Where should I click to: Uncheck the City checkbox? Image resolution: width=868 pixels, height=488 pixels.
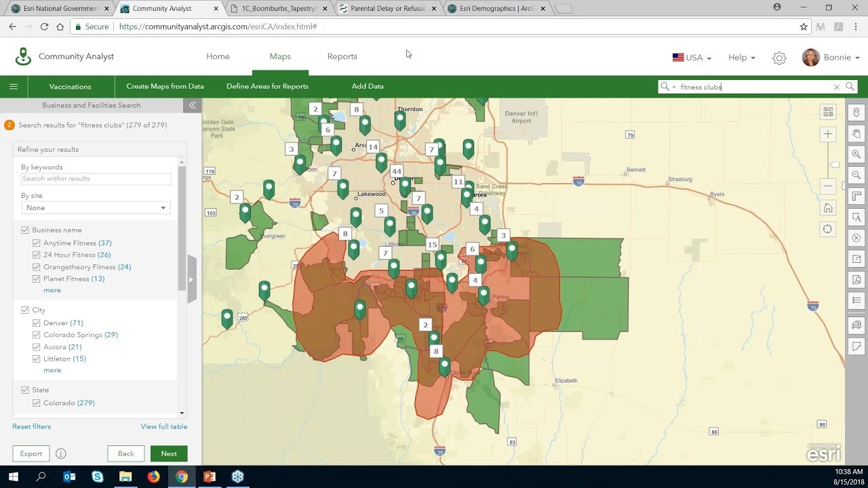25,310
